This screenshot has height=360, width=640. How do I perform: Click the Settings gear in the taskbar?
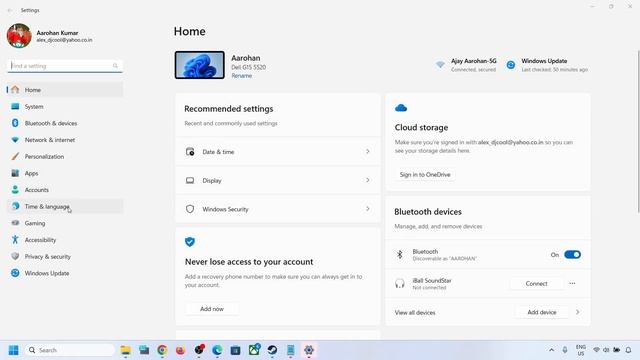click(309, 350)
